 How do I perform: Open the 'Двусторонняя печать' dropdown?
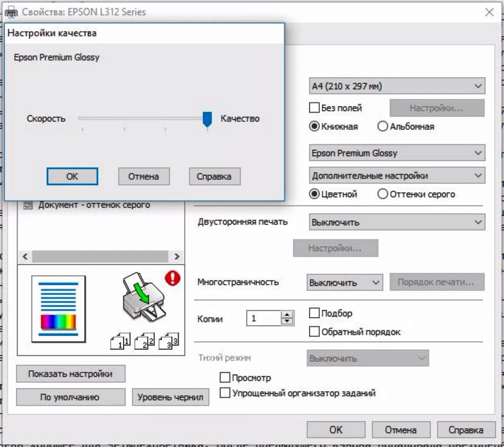(x=397, y=222)
